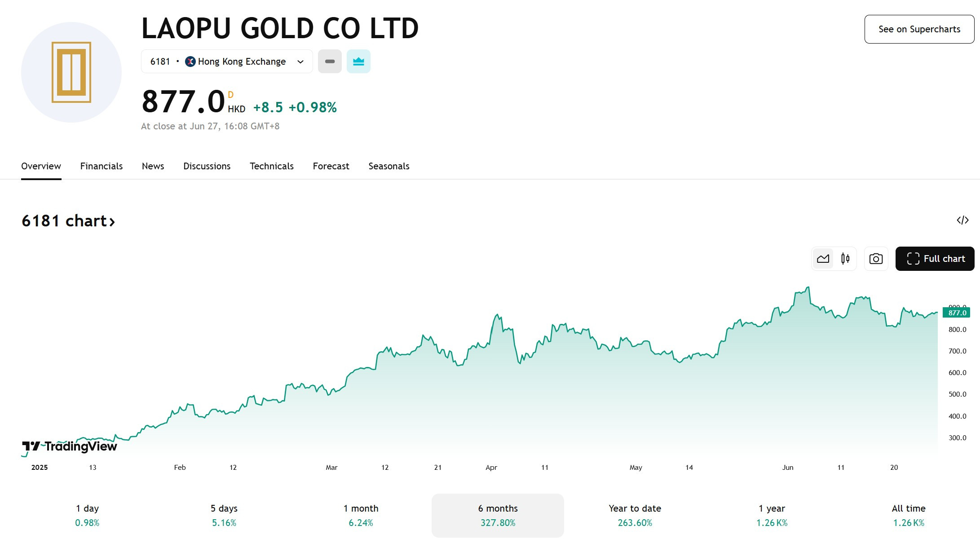Click the Hong Kong Exchange flag icon
The width and height of the screenshot is (980, 539).
(x=190, y=62)
